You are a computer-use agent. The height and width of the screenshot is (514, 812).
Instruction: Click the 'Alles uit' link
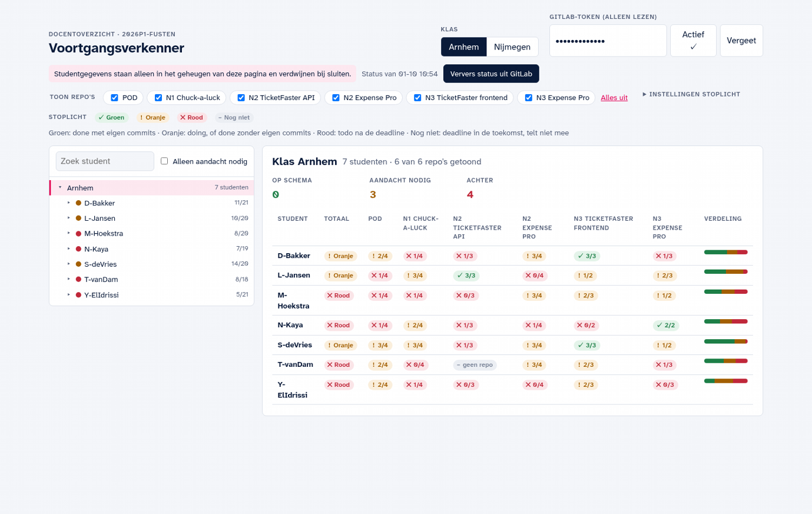pos(614,98)
